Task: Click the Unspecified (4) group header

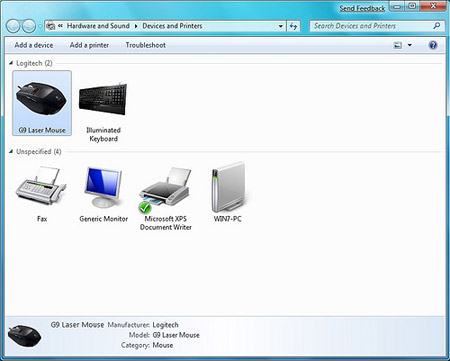Action: [x=39, y=152]
